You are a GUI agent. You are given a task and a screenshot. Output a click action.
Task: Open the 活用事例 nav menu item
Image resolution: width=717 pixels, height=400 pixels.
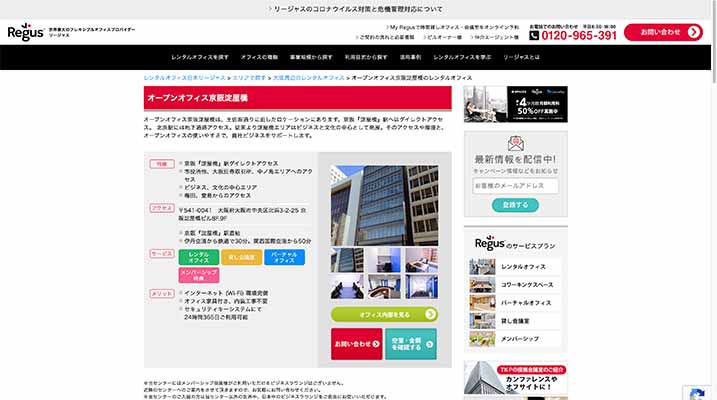(x=410, y=57)
